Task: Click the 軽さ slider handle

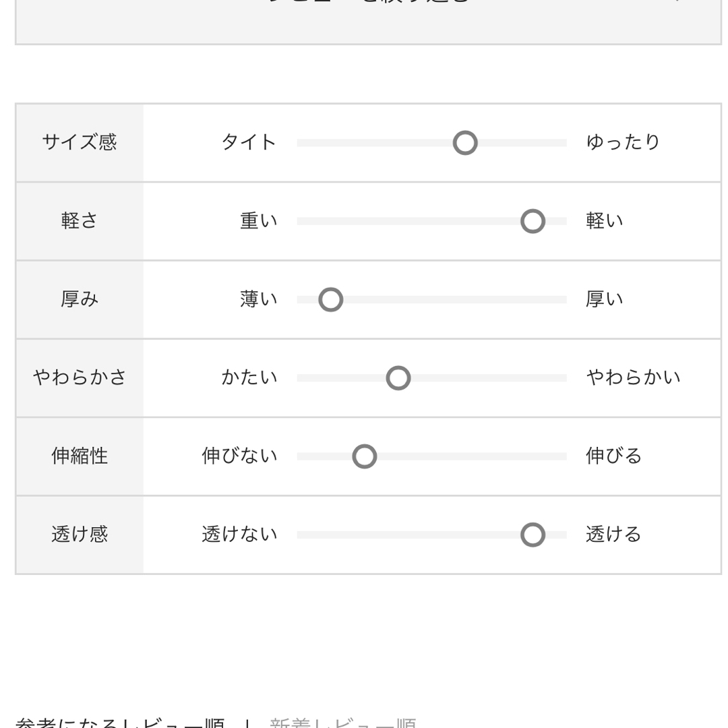Action: [x=533, y=221]
